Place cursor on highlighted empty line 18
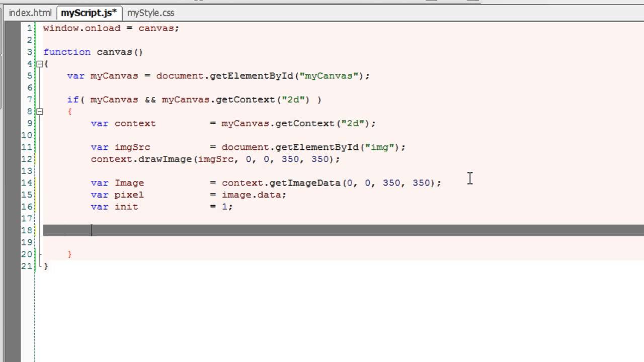Screen dimensions: 644x362 pos(344,230)
